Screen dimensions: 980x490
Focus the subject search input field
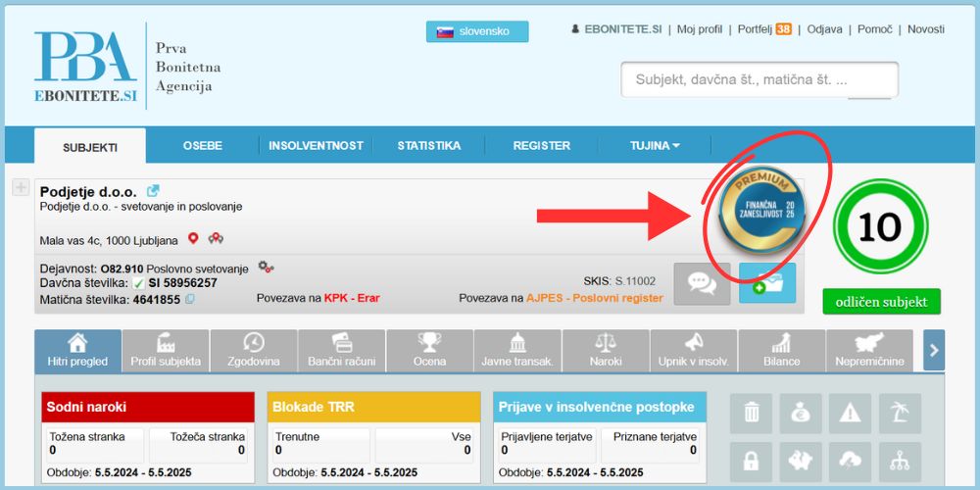click(x=759, y=80)
